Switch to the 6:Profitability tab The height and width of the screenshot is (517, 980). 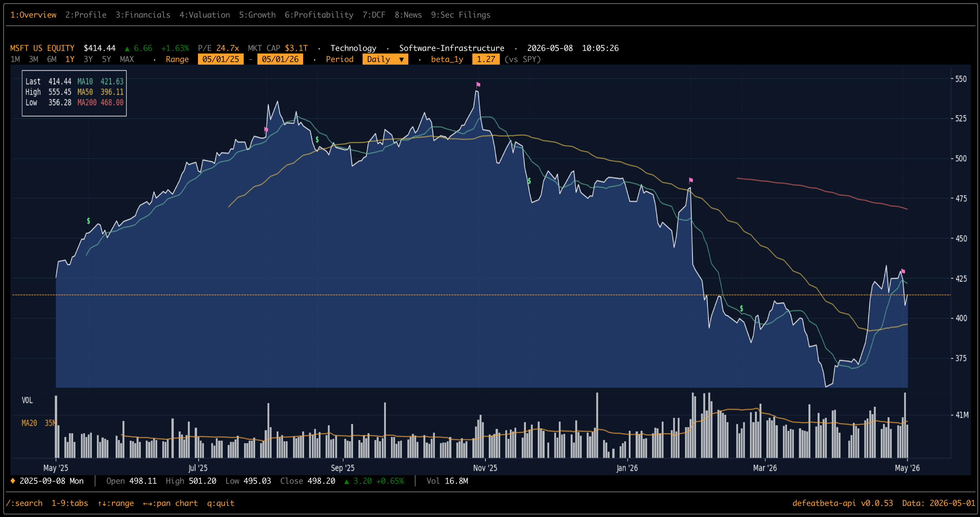tap(319, 15)
